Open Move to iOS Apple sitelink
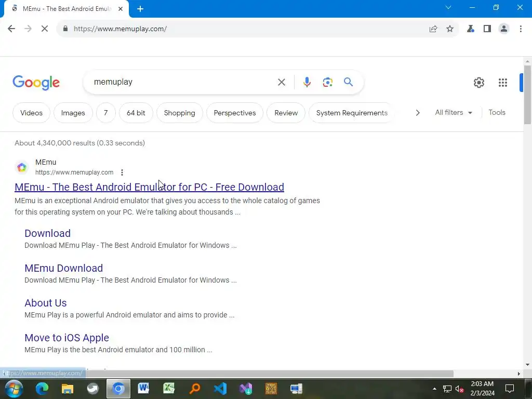 coord(66,338)
